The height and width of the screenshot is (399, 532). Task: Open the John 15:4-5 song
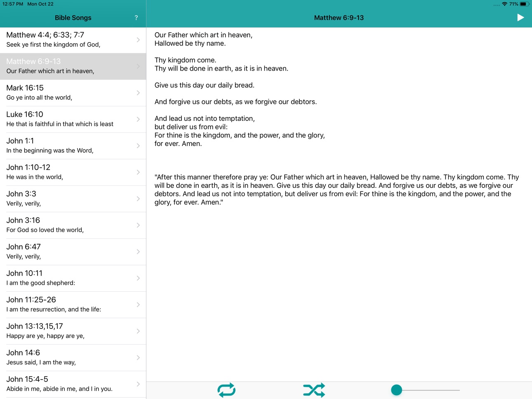73,384
